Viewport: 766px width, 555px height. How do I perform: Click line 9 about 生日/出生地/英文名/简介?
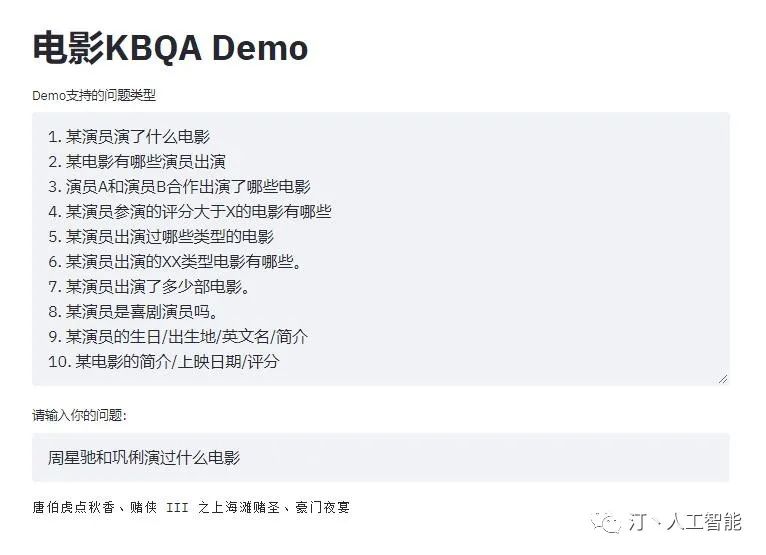[178, 337]
